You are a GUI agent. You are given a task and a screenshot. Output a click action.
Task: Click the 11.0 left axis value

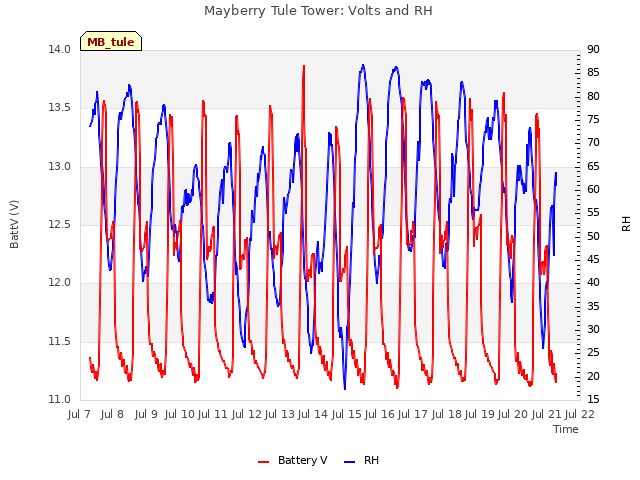pos(59,399)
